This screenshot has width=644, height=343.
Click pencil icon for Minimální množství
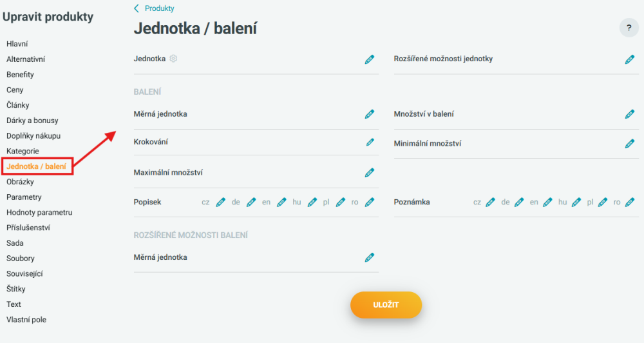tap(630, 144)
